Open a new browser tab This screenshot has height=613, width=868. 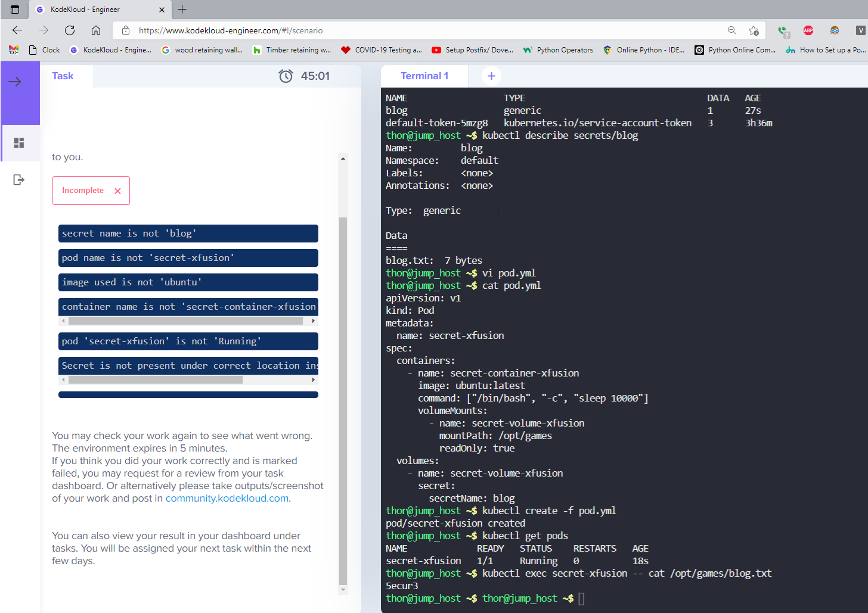pyautogui.click(x=182, y=10)
